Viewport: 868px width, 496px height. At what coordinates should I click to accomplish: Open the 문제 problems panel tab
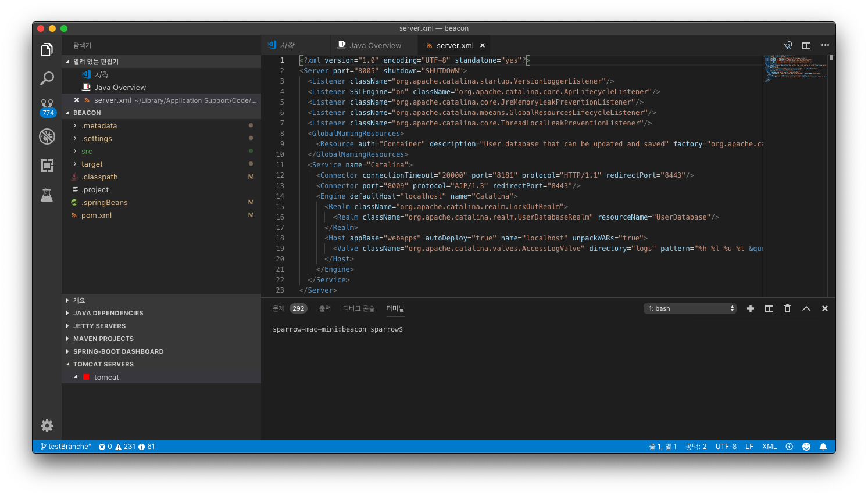point(290,308)
